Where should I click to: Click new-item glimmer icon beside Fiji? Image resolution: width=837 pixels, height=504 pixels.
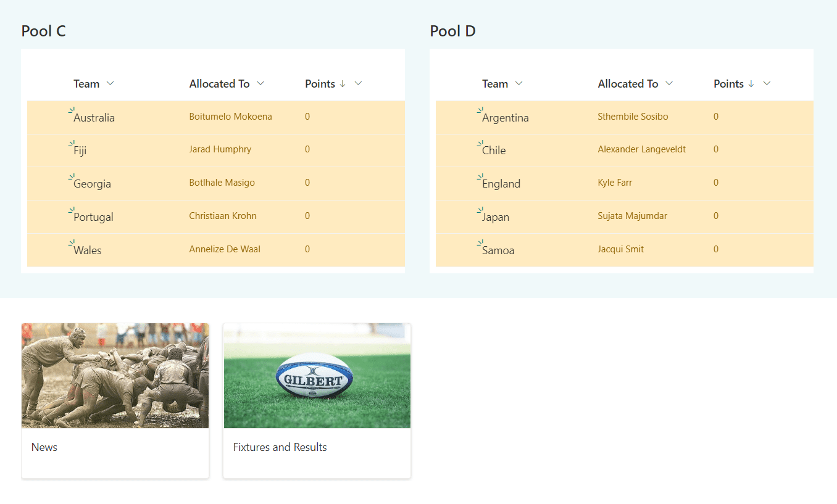[71, 144]
